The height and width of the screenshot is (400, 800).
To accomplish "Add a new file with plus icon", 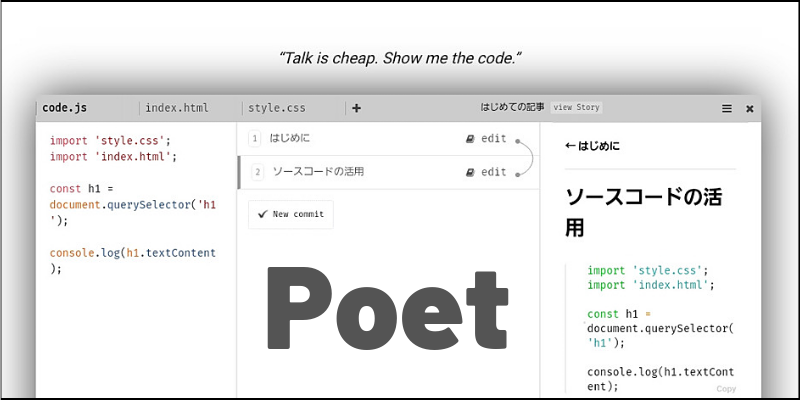I will click(x=357, y=108).
